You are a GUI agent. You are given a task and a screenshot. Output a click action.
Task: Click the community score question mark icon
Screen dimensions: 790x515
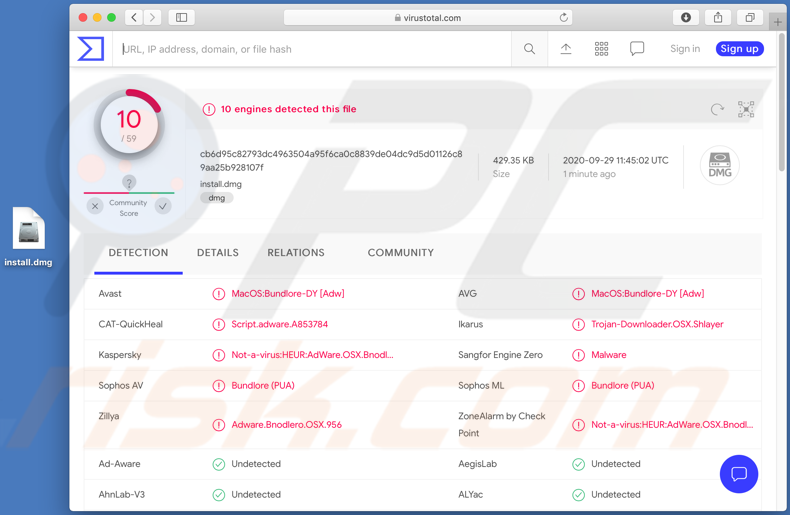tap(129, 182)
